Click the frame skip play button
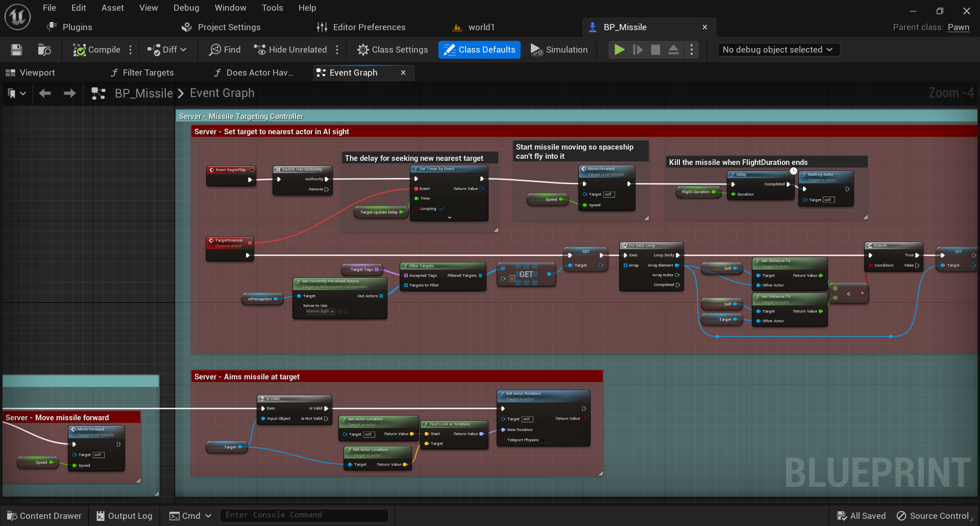 (x=638, y=50)
